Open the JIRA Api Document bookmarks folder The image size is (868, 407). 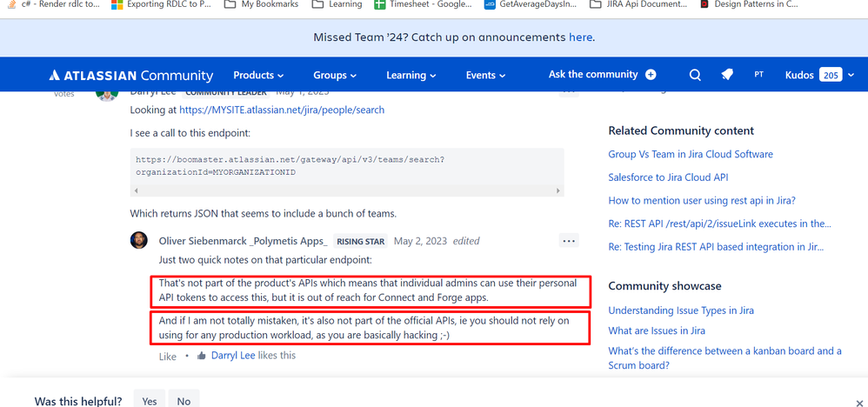638,4
